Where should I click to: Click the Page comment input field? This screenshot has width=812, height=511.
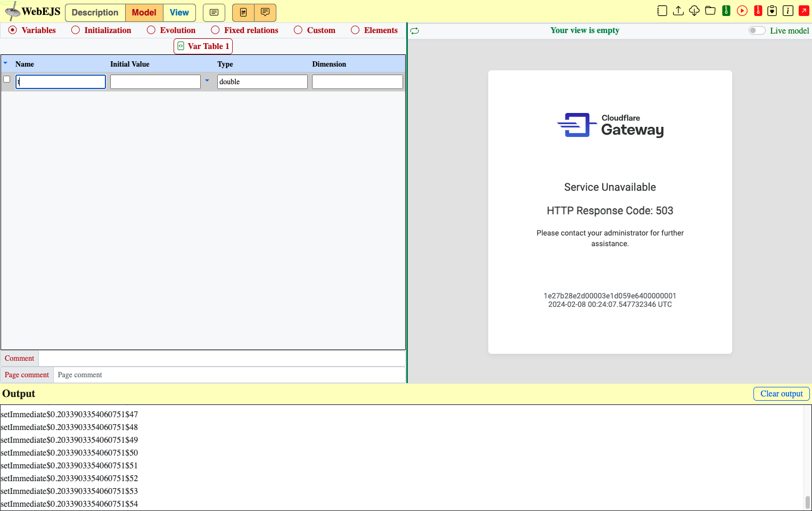[x=229, y=375]
